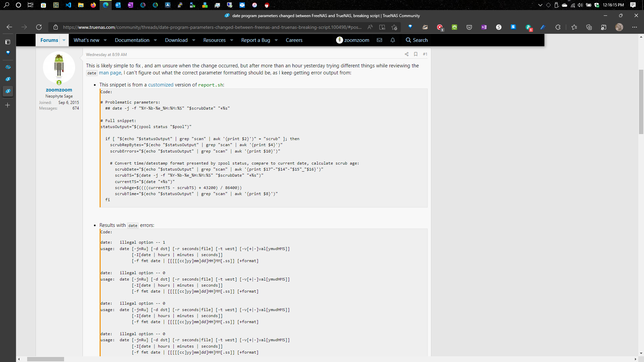This screenshot has height=362, width=644.
Task: Expand the Resources dropdown arrow
Action: pyautogui.click(x=231, y=40)
